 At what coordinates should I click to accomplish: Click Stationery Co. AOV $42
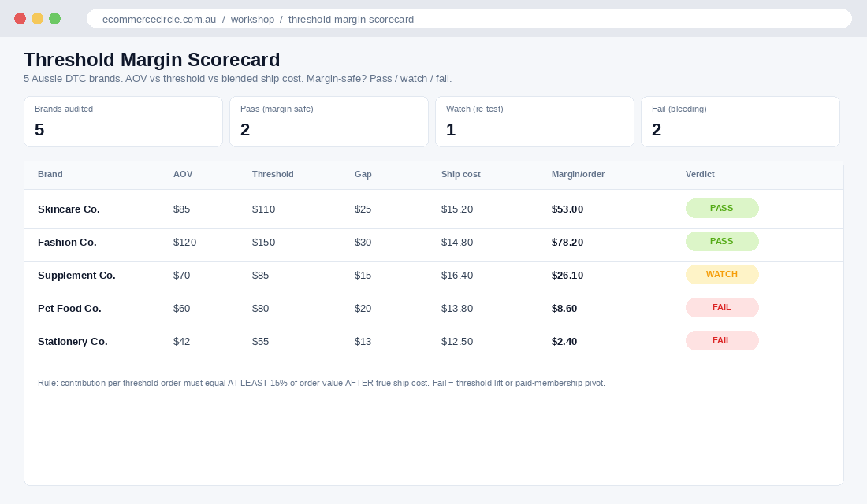(181, 342)
